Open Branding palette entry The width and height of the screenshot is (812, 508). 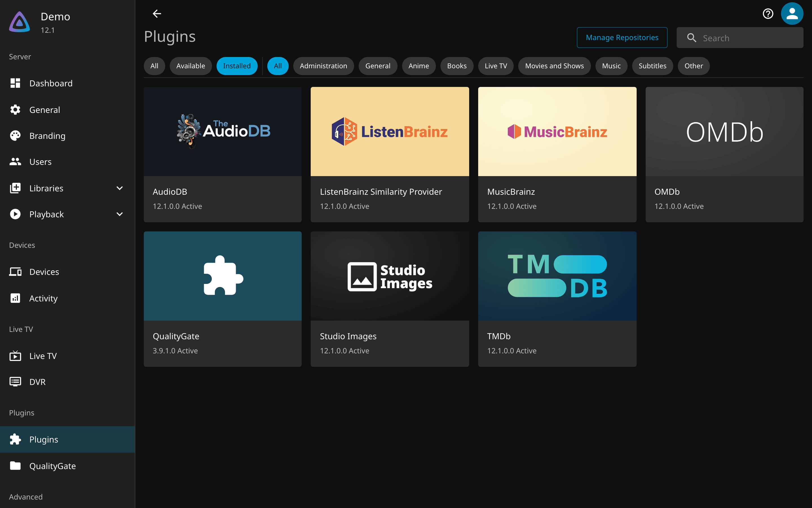(x=67, y=136)
